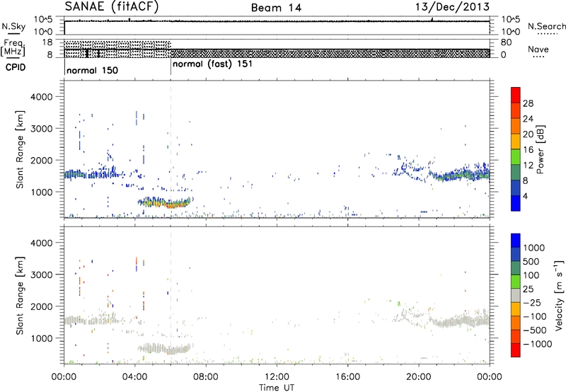Click the gray echo band near 06:00 in velocity panel
Viewport: 566px width, 392px height.
[x=173, y=350]
